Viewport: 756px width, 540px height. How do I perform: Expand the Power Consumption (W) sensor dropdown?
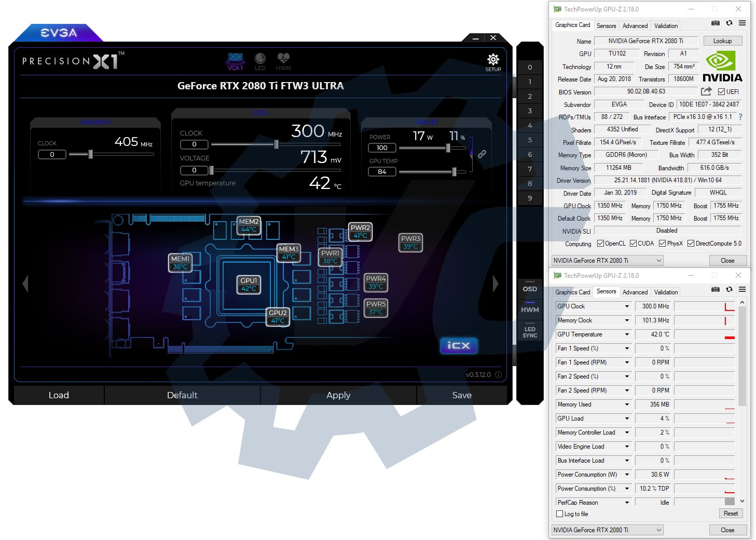pyautogui.click(x=627, y=475)
